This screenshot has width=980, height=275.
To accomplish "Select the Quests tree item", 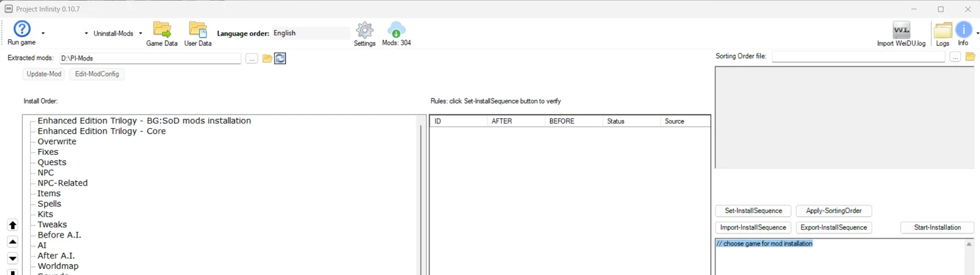I will (x=52, y=162).
